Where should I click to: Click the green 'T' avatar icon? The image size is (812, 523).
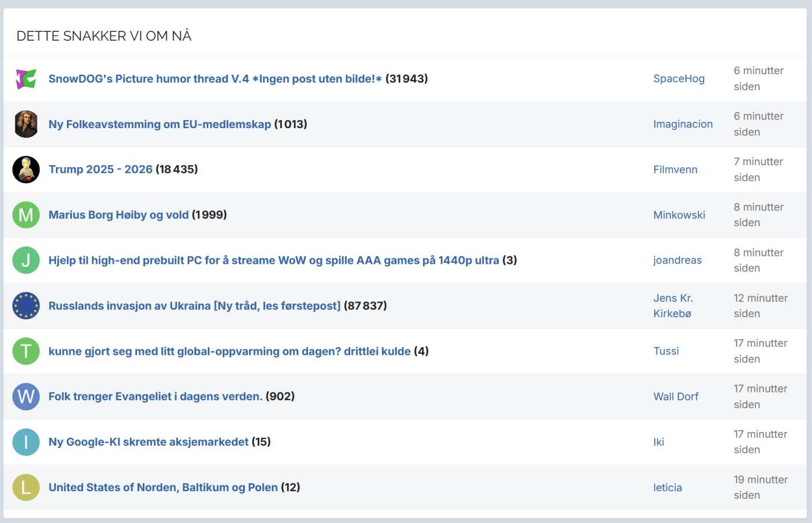26,351
